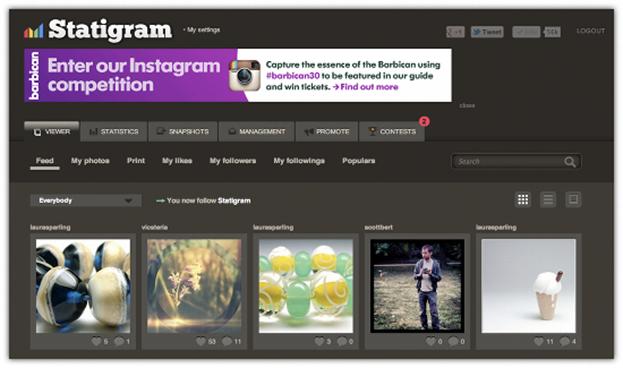Log out via the LOGOUT link
This screenshot has width=623, height=368.
point(591,31)
